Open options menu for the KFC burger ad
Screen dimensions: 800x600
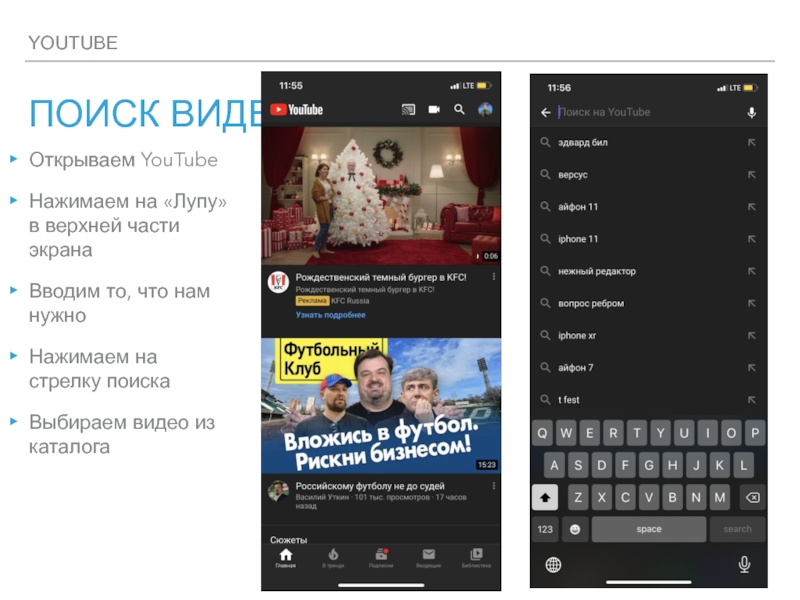(x=493, y=277)
